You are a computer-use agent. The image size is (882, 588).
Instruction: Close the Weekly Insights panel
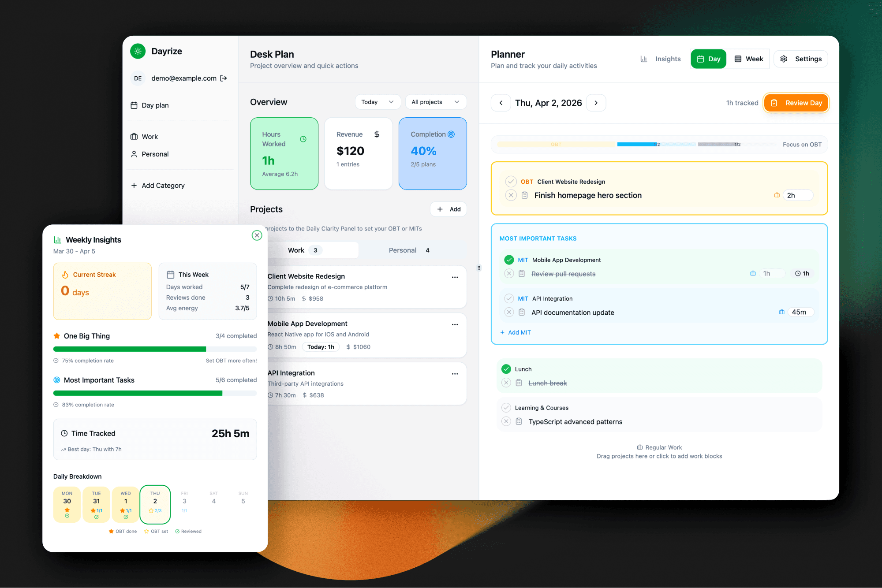(x=257, y=235)
